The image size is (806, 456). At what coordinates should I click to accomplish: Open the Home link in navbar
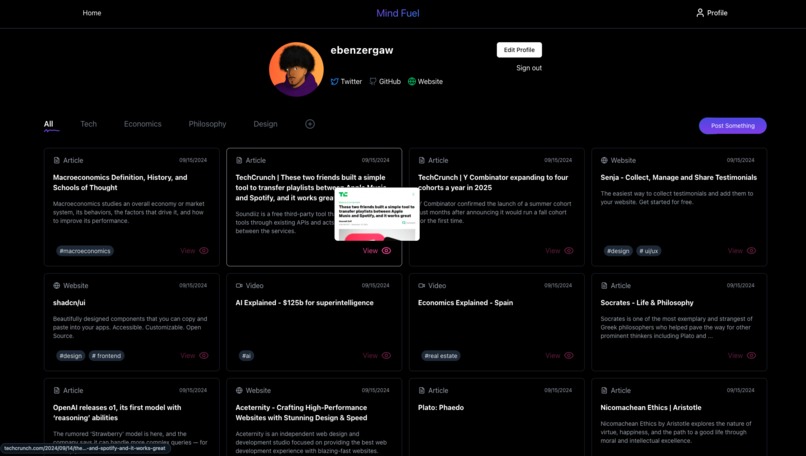[x=91, y=13]
